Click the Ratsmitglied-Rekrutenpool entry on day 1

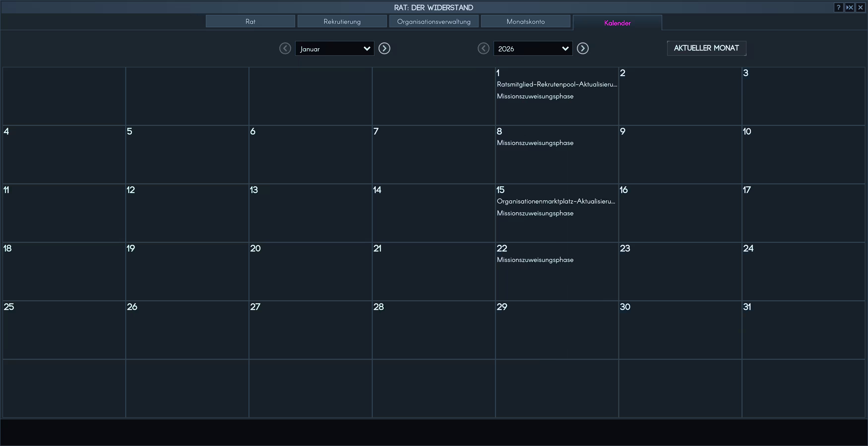tap(557, 84)
